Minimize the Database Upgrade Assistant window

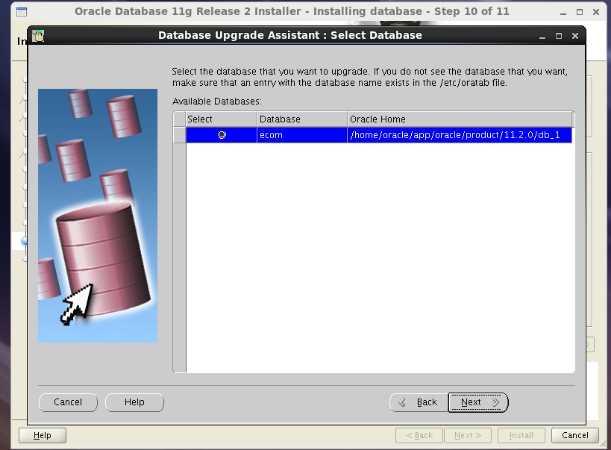[x=542, y=37]
